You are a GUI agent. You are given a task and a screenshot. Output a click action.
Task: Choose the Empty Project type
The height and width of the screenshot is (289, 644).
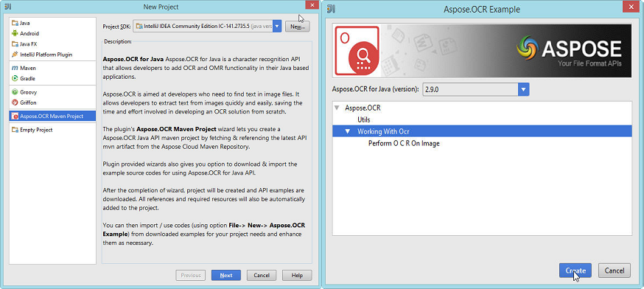(52, 130)
